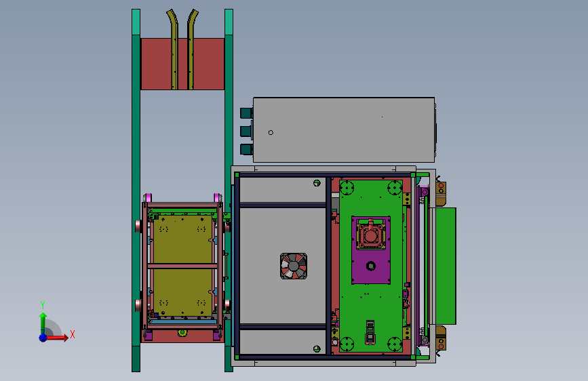Select the bottom teal connector on gray enclosure
The image size is (588, 381).
pos(246,149)
